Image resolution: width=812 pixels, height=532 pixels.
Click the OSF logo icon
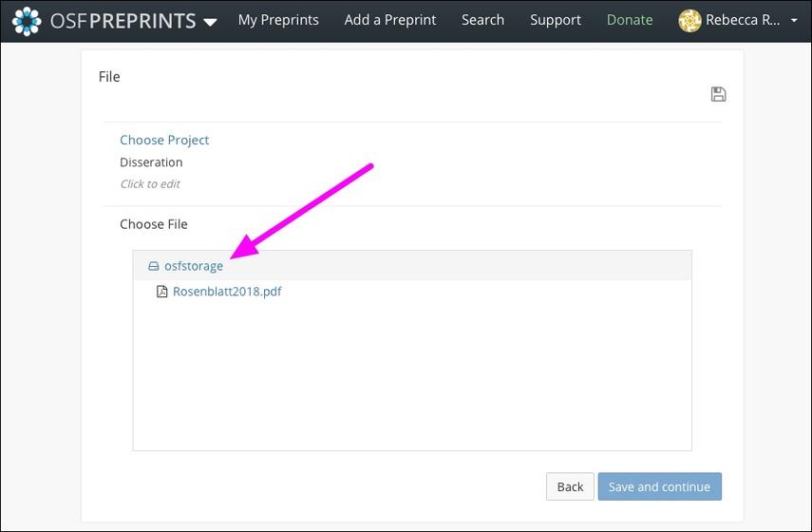coord(27,21)
